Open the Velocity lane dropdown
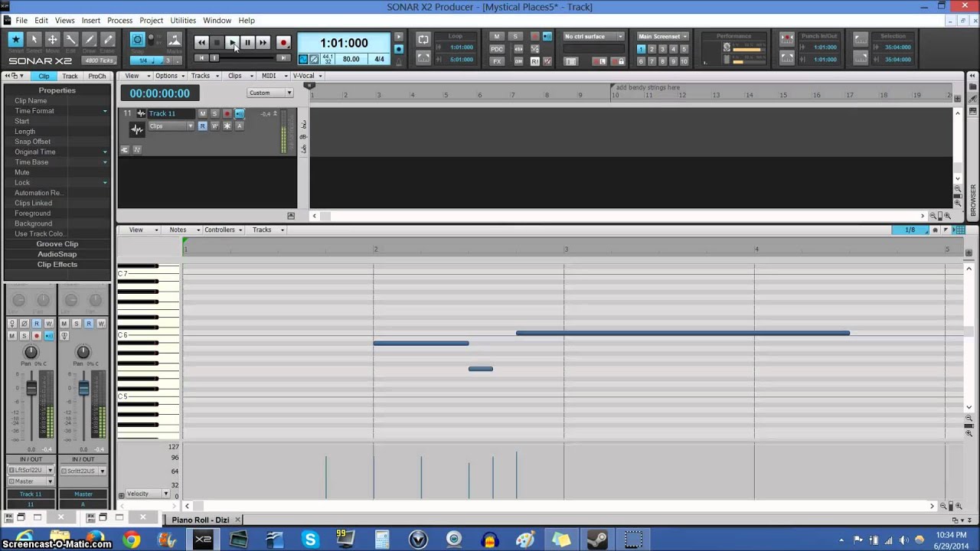 coord(146,494)
